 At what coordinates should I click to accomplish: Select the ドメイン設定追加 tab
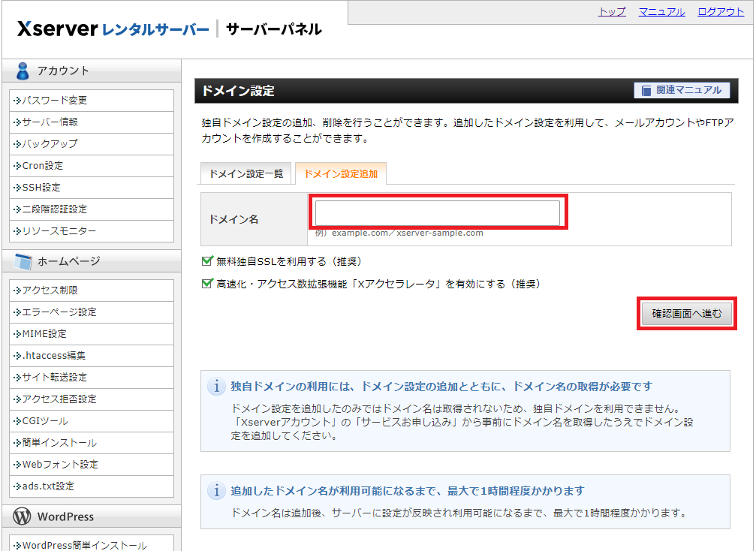tap(340, 173)
